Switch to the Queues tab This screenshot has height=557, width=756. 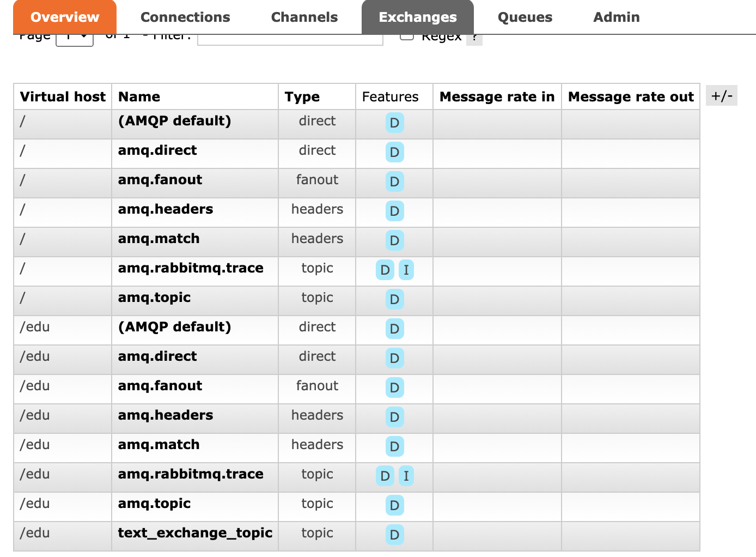pyautogui.click(x=525, y=17)
